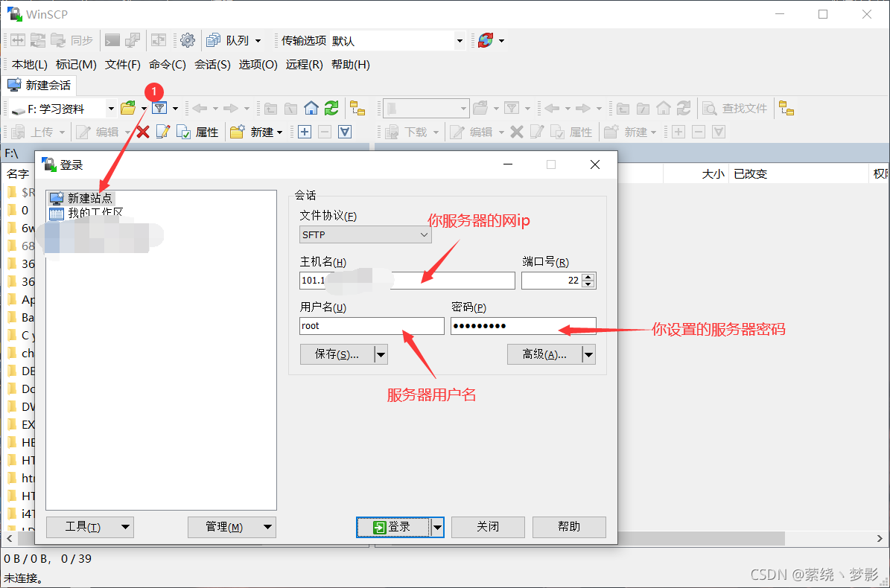Expand the 保存 button dropdown arrow
Screen dimensions: 890x588
(x=381, y=354)
